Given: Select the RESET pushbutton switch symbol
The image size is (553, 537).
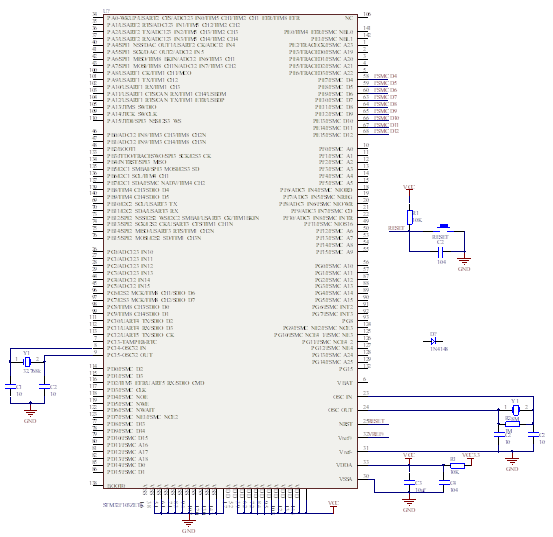Looking at the screenshot, I should click(x=443, y=228).
